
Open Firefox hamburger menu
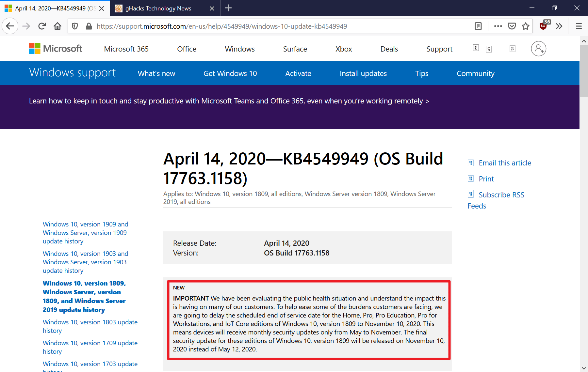click(x=579, y=26)
